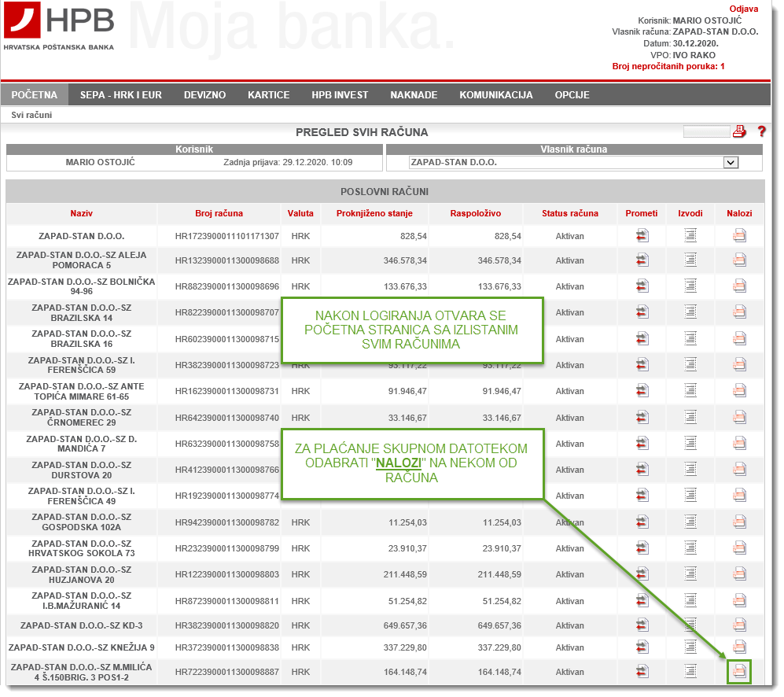784x697 pixels.
Task: Open Nalozi icon for SZ ALEJA POMORACA 5
Action: tap(739, 260)
